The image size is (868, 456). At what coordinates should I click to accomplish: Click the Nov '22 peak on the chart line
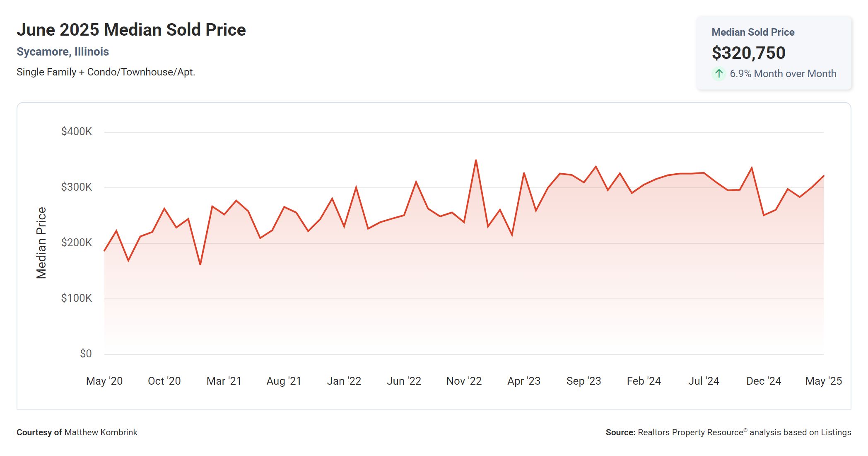pyautogui.click(x=476, y=160)
